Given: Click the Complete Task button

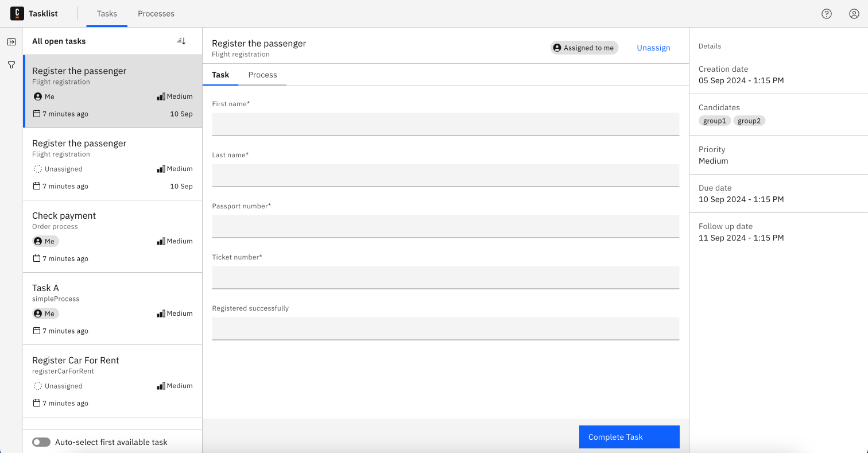Looking at the screenshot, I should (629, 437).
